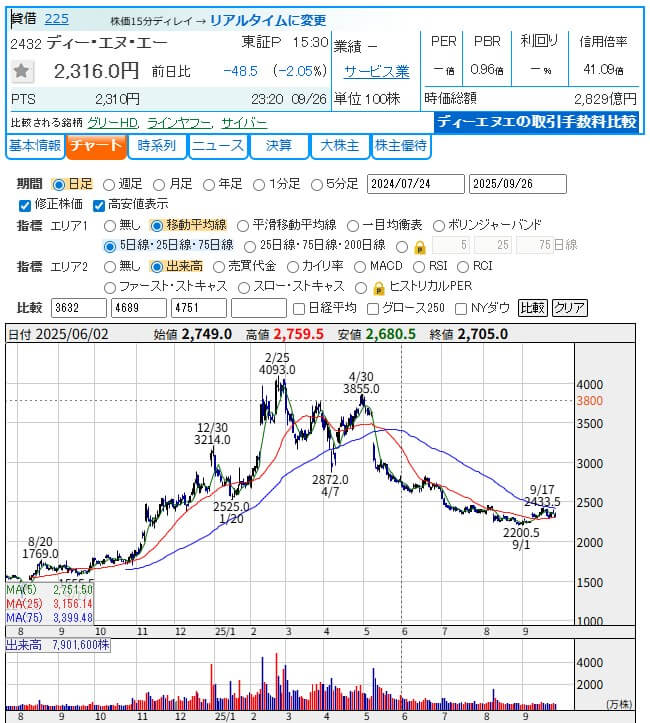Open the 時系列 tab
The width and height of the screenshot is (650, 723).
[156, 146]
